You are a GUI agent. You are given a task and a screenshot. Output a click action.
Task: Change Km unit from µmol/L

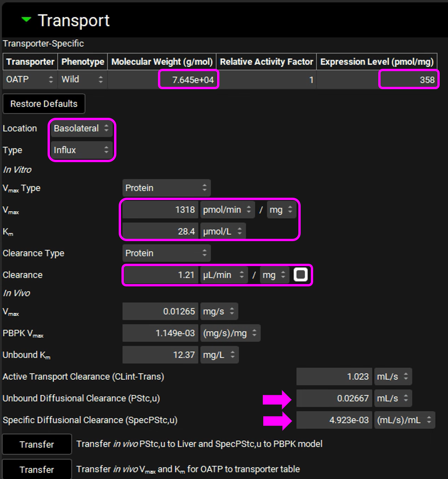click(x=223, y=231)
